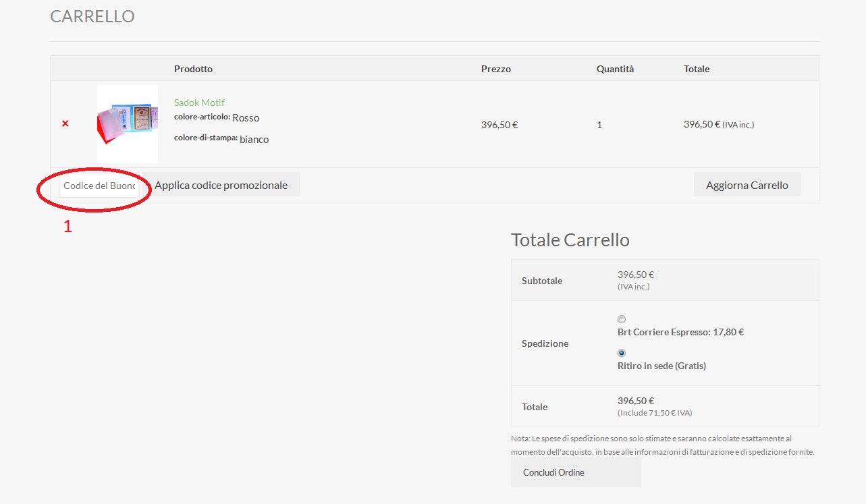Click the colore-di-stampa bianco attribute text

(x=221, y=139)
